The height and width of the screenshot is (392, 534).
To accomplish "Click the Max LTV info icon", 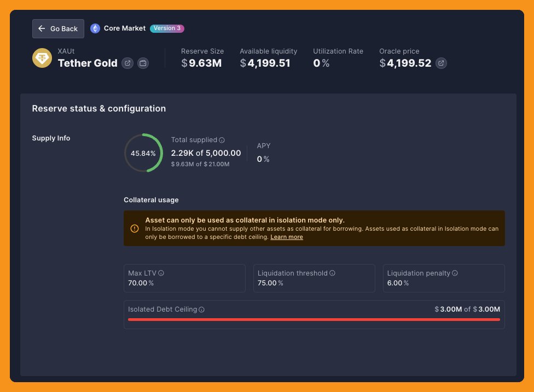I will 161,273.
